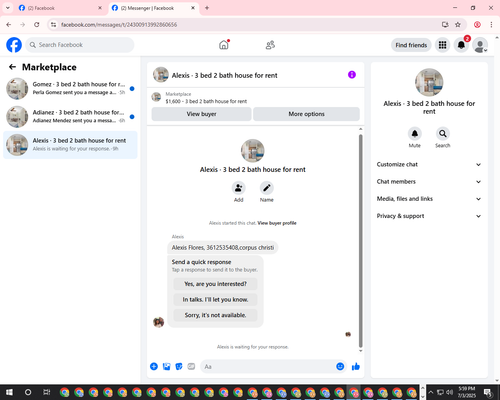500x400 pixels.
Task: Close the Messenger | Facebook tab
Action: [193, 8]
